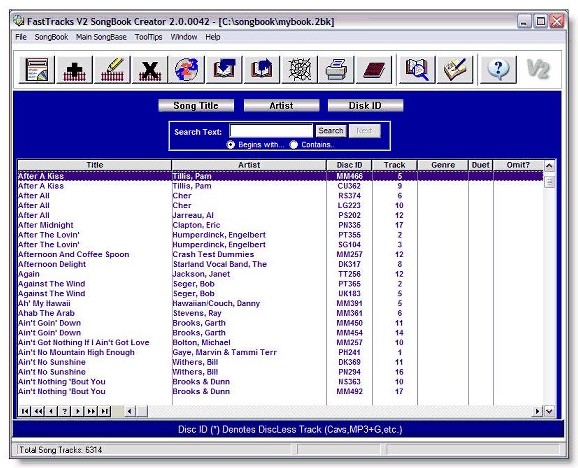Viewport: 578px width, 468px height.
Task: Click the spider web toolbar icon
Action: pyautogui.click(x=299, y=69)
